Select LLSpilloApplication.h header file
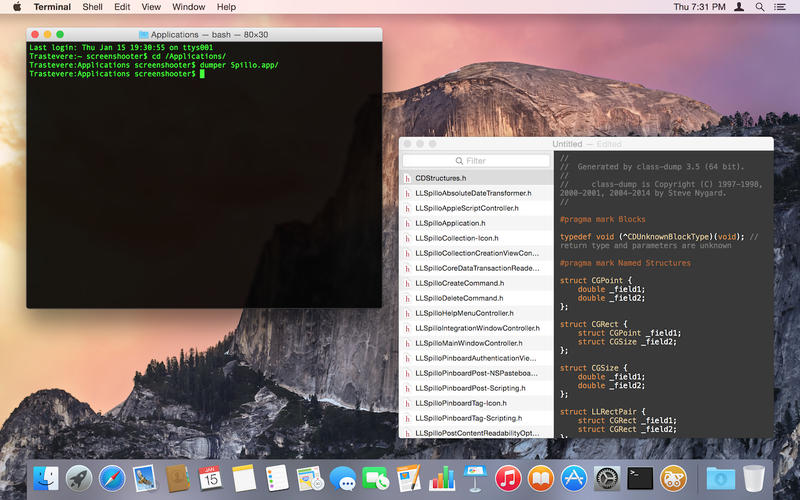Image resolution: width=800 pixels, height=500 pixels. (450, 223)
